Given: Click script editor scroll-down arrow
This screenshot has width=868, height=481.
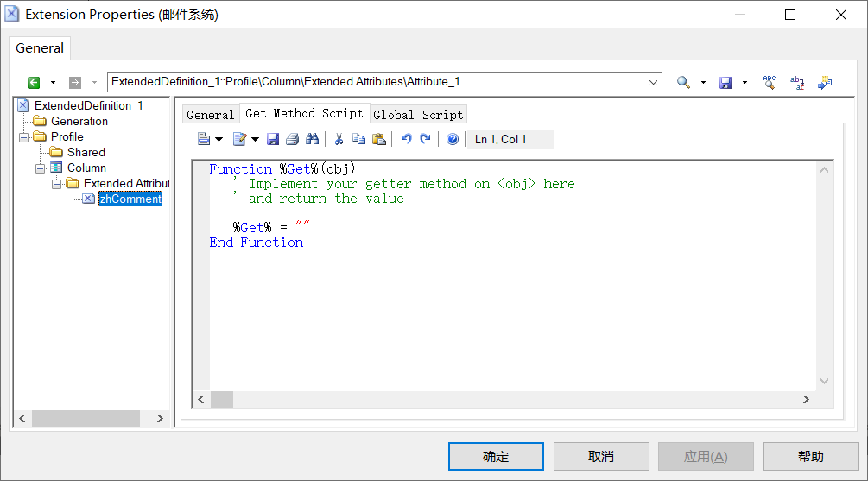Looking at the screenshot, I should [x=824, y=382].
